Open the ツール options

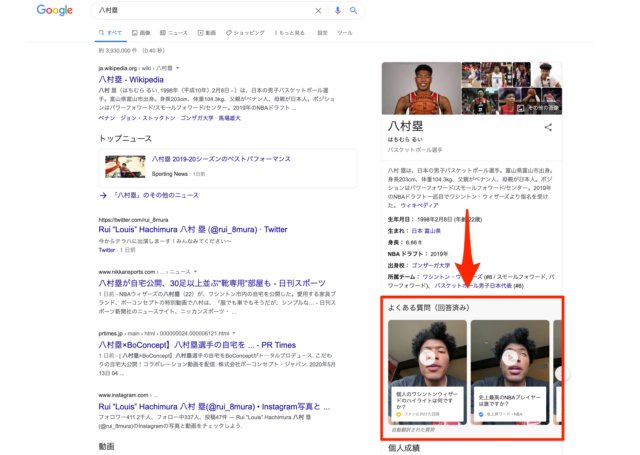click(344, 33)
